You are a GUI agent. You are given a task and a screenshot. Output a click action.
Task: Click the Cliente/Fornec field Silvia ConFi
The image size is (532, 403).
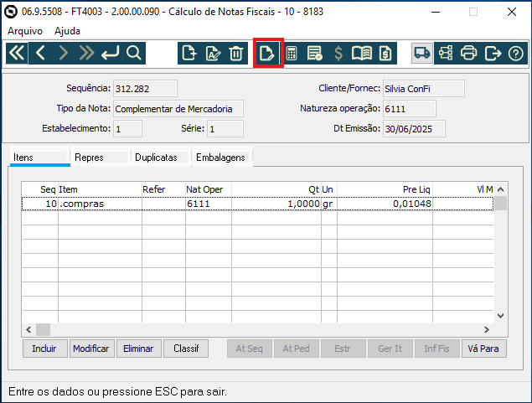pos(424,89)
